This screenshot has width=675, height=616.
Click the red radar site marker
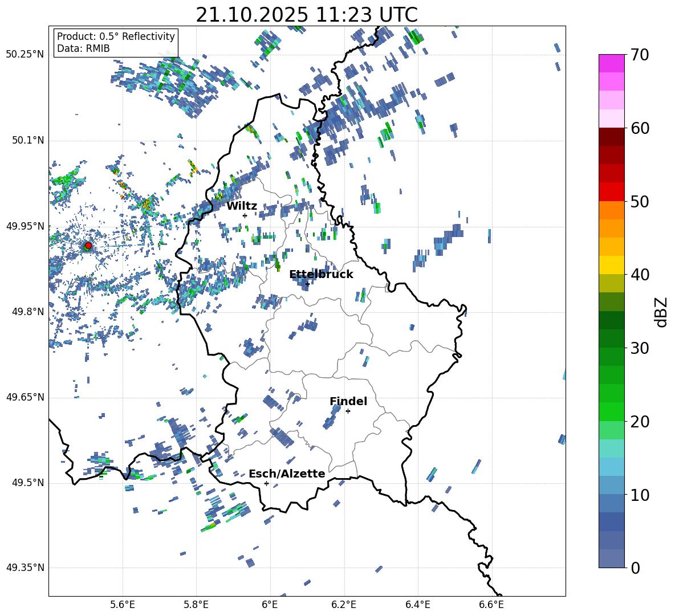pyautogui.click(x=88, y=246)
